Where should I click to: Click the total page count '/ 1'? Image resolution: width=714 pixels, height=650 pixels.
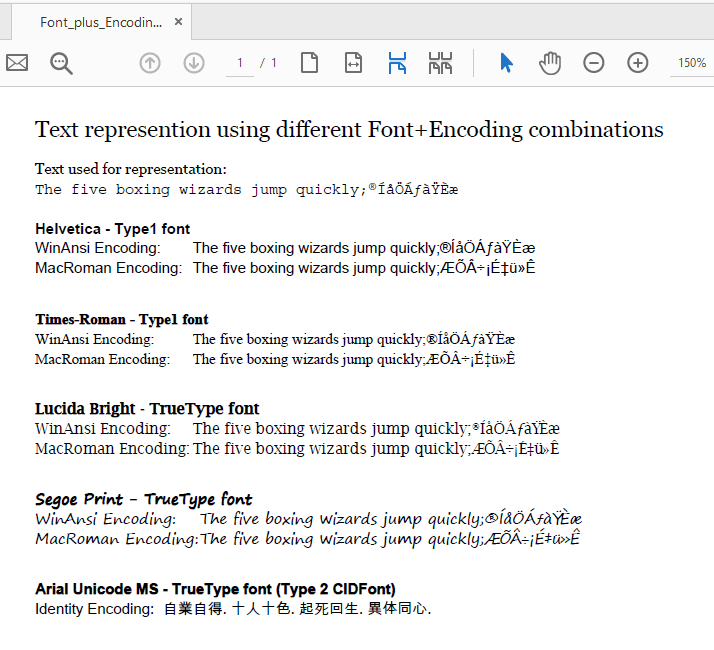click(x=268, y=63)
